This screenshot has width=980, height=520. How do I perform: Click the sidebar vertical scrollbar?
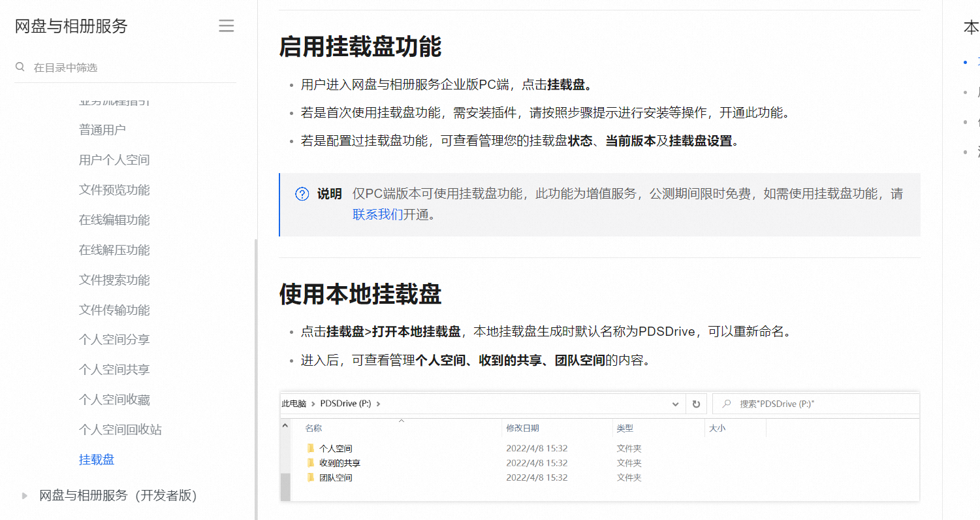click(256, 379)
